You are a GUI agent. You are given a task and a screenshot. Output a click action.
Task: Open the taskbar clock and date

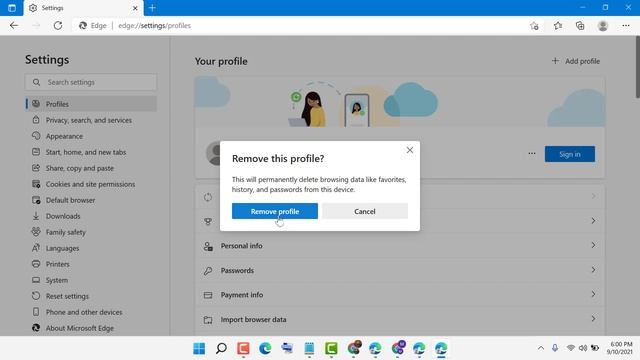tap(620, 348)
